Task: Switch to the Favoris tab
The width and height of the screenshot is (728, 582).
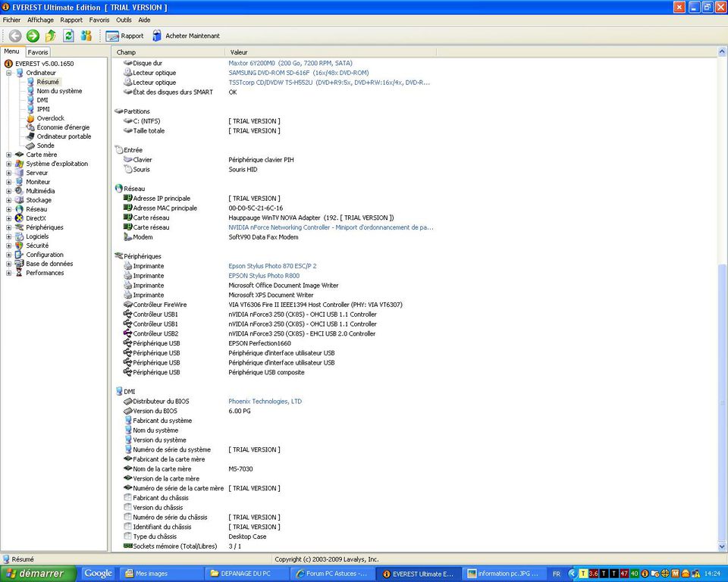Action: tap(38, 52)
